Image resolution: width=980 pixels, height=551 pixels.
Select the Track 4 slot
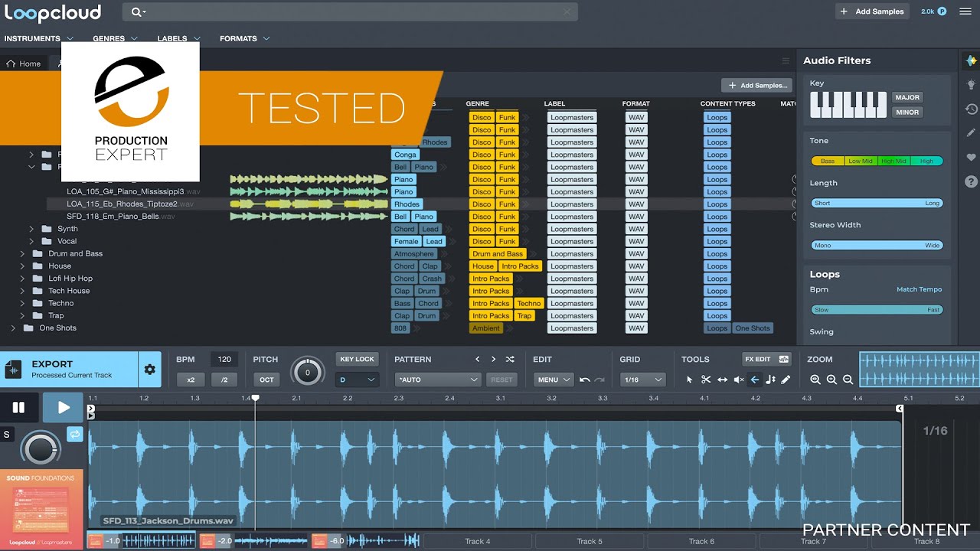[477, 541]
